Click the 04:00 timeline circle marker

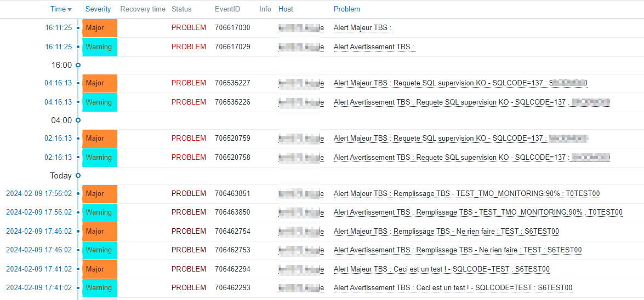tap(78, 120)
